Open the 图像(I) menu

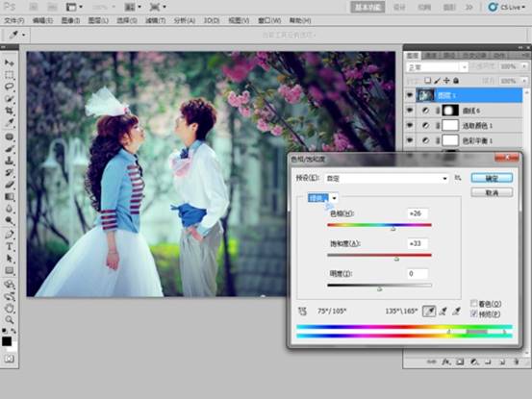[70, 21]
